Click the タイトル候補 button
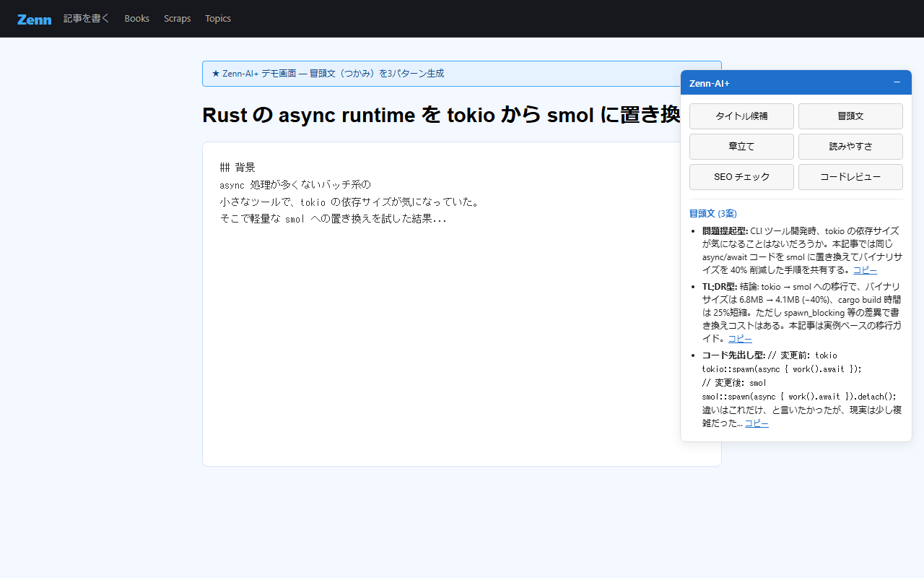This screenshot has height=578, width=924. point(741,116)
